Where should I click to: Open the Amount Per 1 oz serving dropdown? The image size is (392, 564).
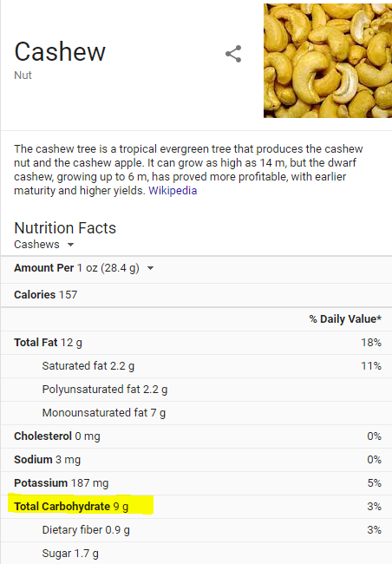[x=84, y=268]
